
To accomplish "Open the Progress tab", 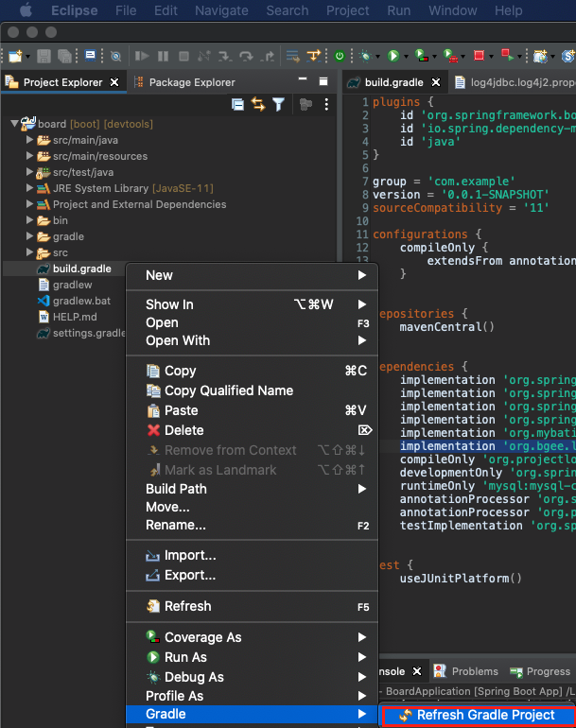I will (540, 671).
